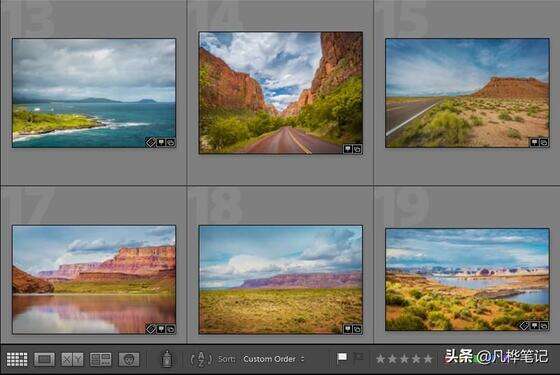The image size is (560, 375).
Task: Open Compare view with XY icon
Action: 72,359
